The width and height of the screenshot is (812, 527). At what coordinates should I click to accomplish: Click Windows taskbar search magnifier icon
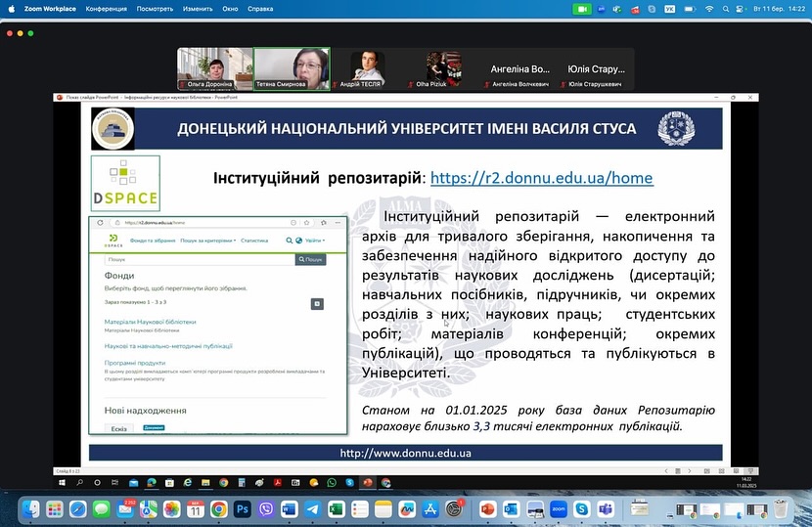click(80, 482)
